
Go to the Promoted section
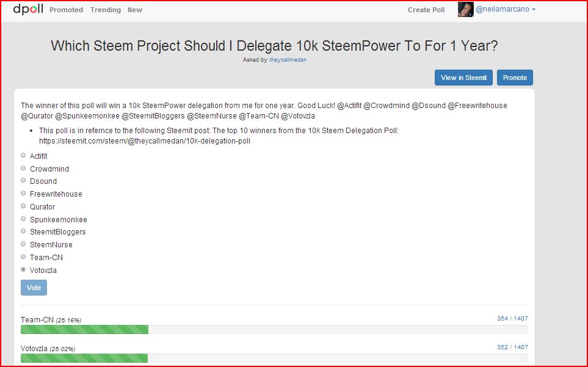click(x=67, y=10)
